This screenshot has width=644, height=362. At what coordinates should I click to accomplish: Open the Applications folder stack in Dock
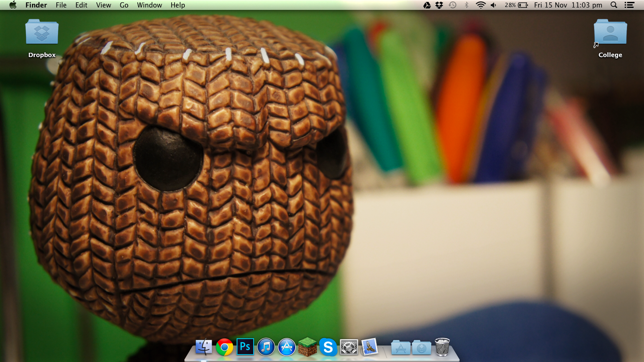click(x=401, y=348)
